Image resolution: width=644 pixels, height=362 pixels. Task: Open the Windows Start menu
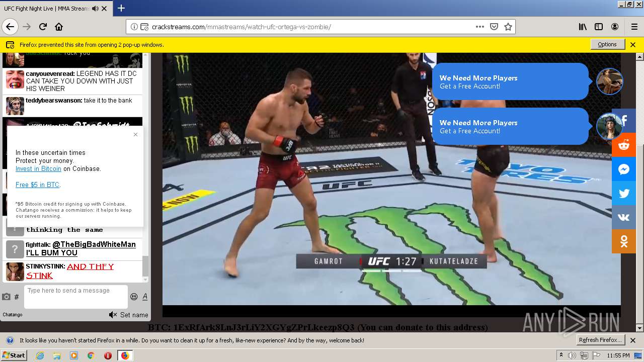(x=14, y=355)
